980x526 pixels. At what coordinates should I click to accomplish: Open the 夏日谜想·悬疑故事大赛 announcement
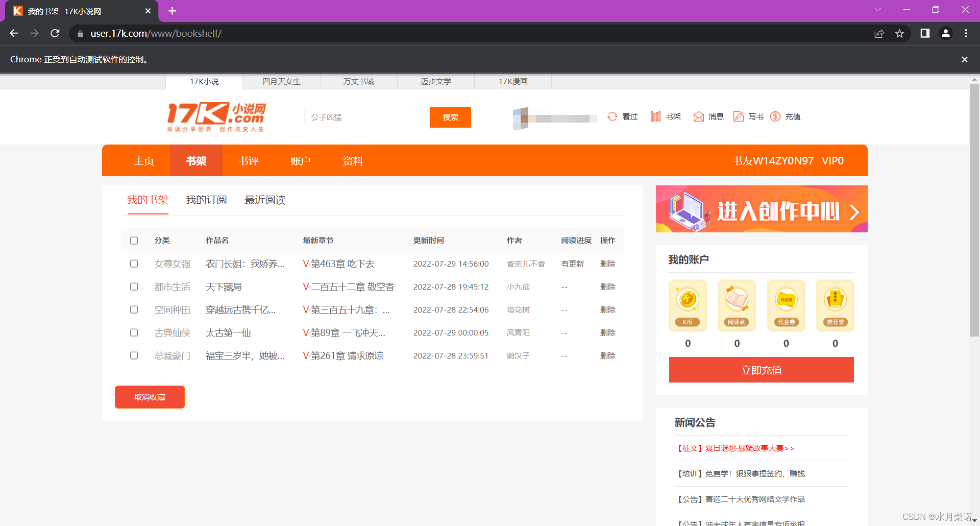click(735, 448)
